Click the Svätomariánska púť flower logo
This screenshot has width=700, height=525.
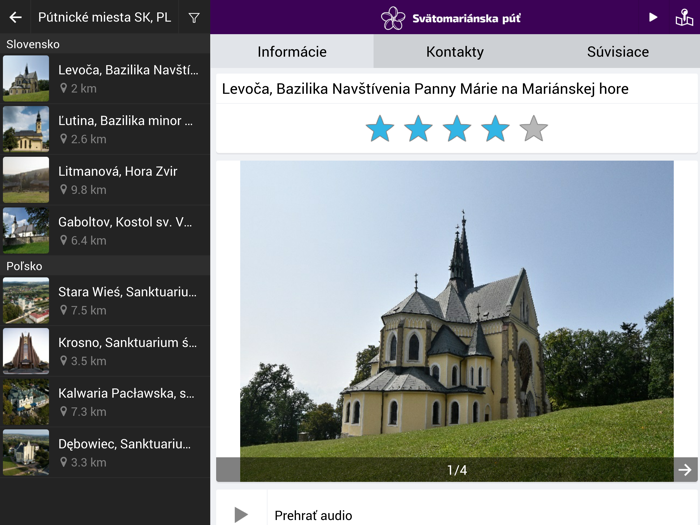[x=393, y=18]
